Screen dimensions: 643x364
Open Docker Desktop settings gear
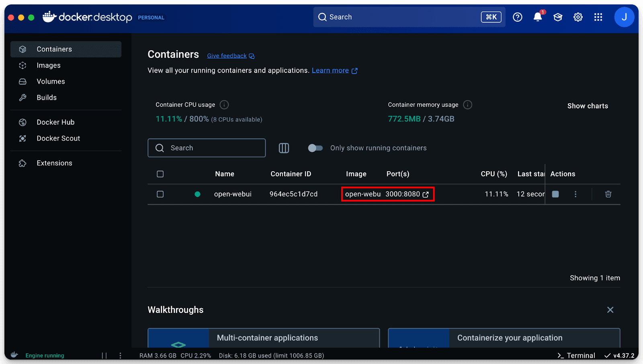pos(578,17)
